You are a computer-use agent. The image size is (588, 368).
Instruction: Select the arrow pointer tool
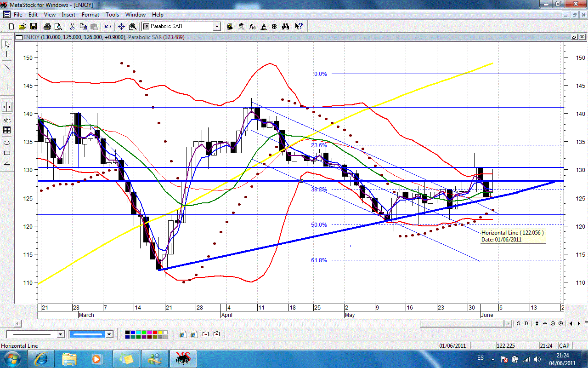(x=7, y=45)
